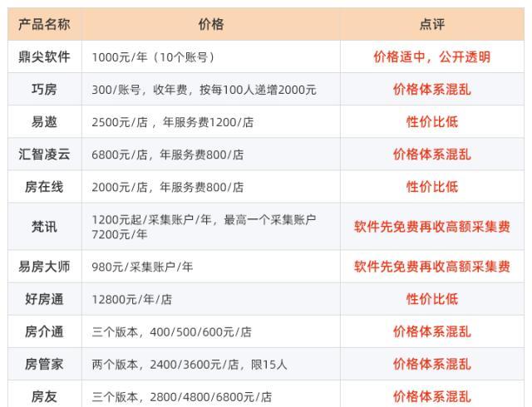The width and height of the screenshot is (532, 407).
Task: Click 软件先免费再收高额采集费 in the 易房大师 row
Action: tap(432, 267)
